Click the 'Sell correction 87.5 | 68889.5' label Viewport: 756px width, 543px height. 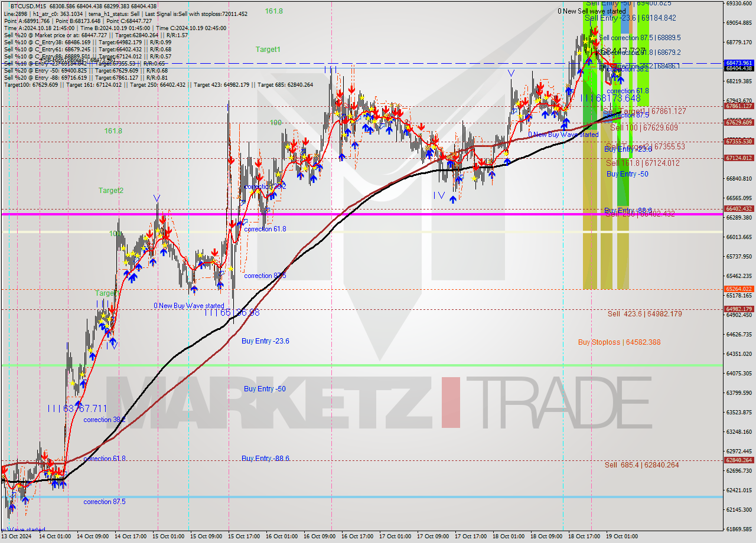point(640,38)
